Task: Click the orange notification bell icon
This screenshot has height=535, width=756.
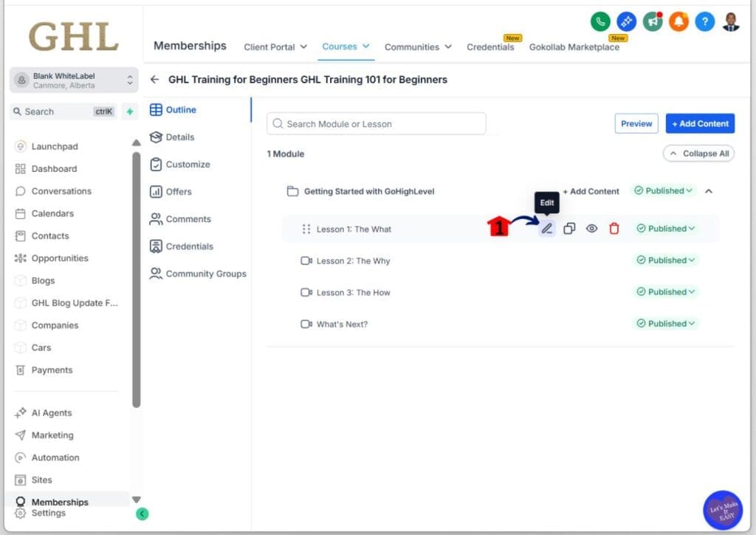Action: click(679, 22)
